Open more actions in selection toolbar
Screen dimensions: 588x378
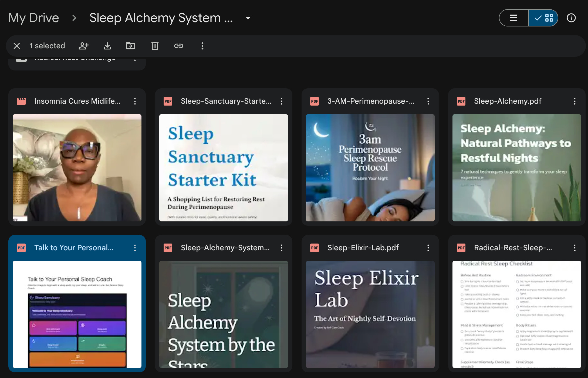click(x=202, y=46)
